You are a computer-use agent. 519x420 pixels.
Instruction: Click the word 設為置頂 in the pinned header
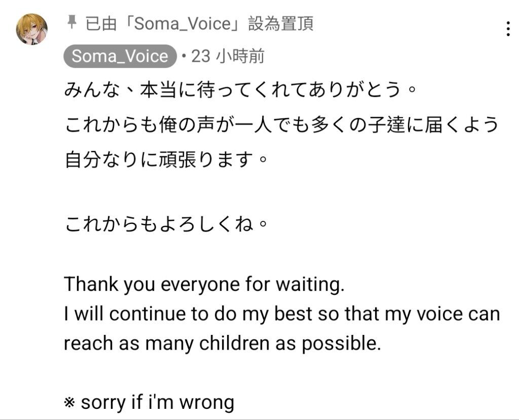[x=281, y=23]
